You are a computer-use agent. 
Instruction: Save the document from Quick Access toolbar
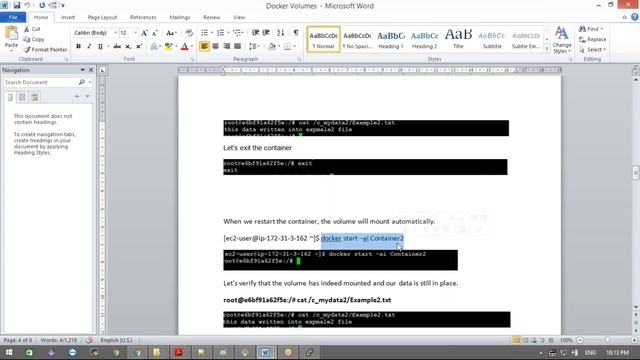17,5
